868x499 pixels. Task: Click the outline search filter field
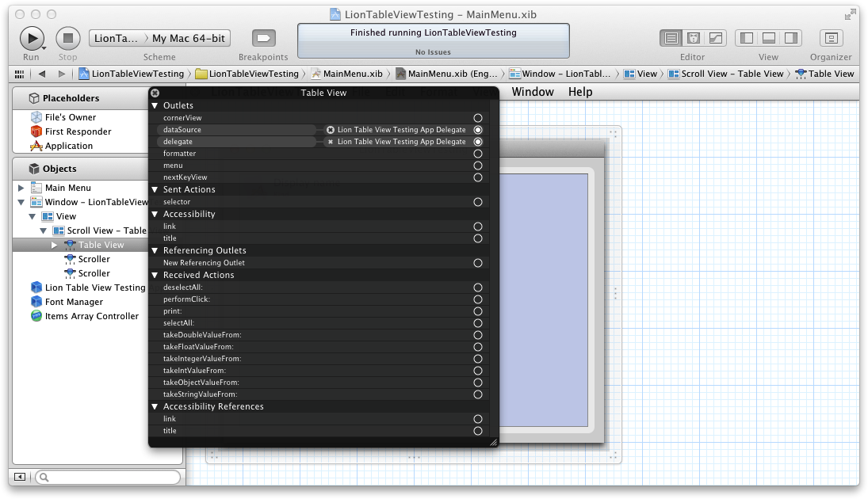(108, 477)
